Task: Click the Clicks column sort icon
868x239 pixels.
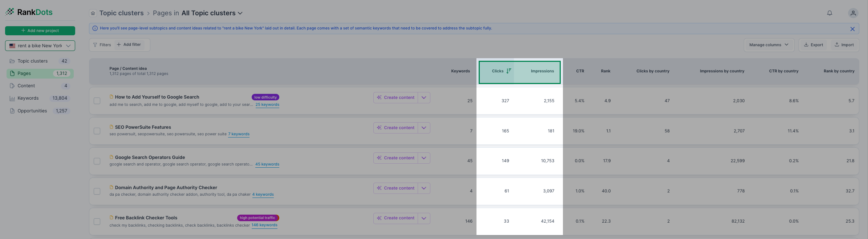Action: pyautogui.click(x=509, y=71)
